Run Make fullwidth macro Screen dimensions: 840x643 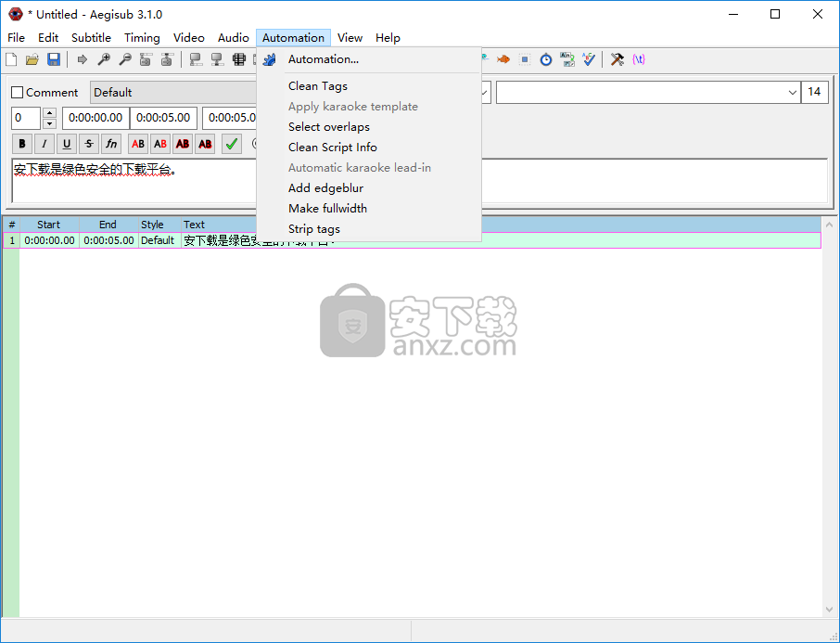(369, 208)
